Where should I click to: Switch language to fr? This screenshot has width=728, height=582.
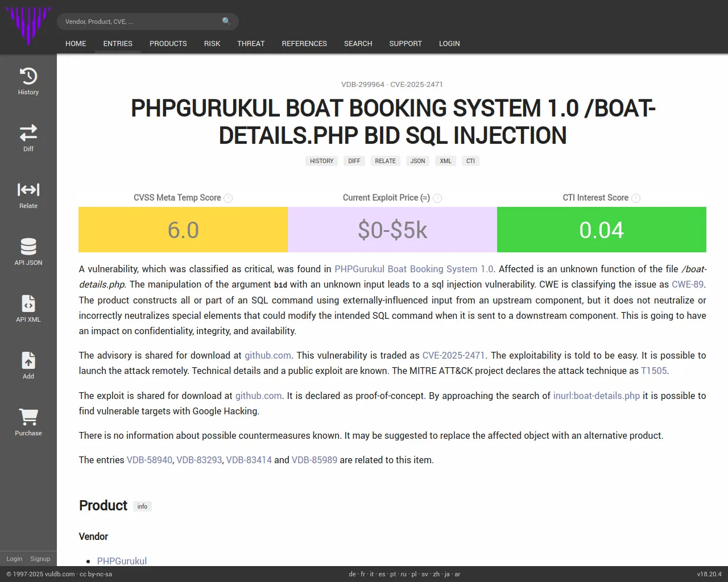[x=363, y=574]
